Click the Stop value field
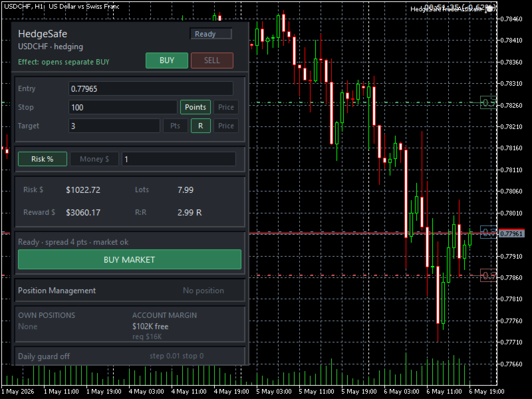 pos(123,107)
